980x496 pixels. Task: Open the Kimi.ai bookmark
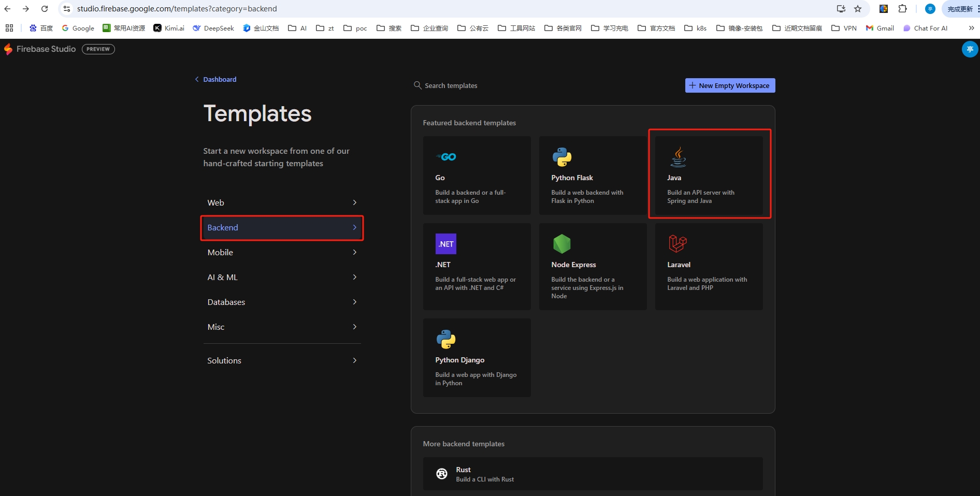click(169, 28)
